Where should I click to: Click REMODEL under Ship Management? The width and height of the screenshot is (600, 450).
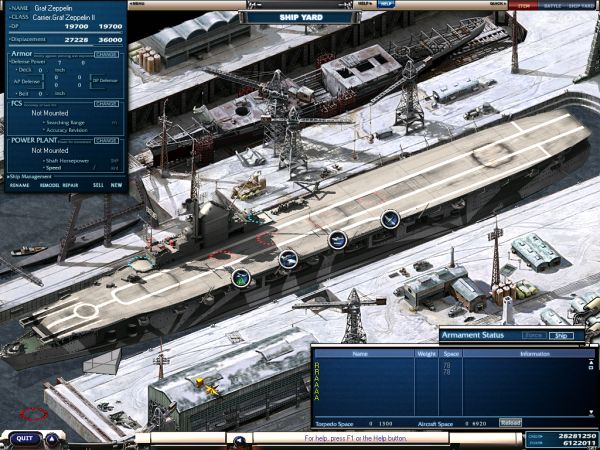(50, 185)
